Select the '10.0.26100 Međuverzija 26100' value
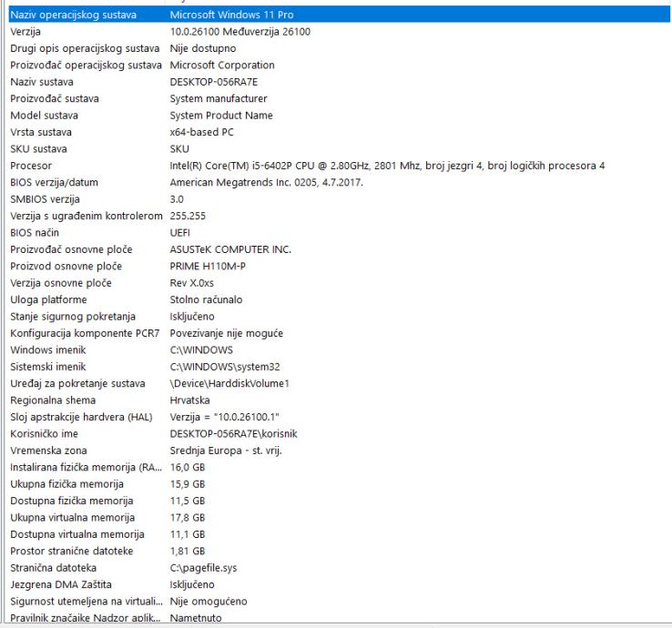The width and height of the screenshot is (672, 628). coord(240,32)
